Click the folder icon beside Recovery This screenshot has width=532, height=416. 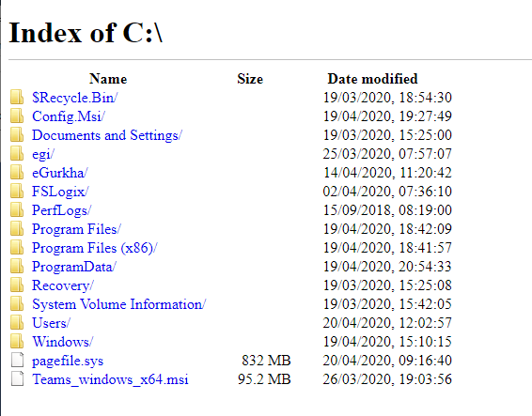(x=17, y=285)
